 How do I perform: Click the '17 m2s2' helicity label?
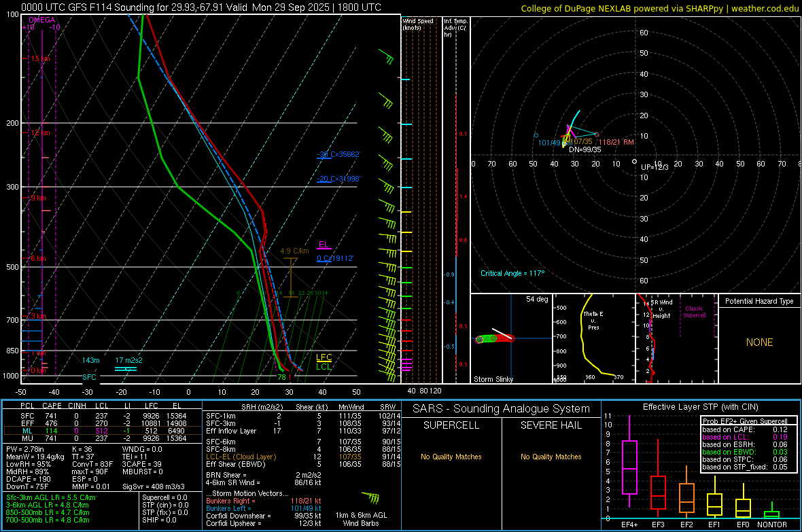[129, 360]
